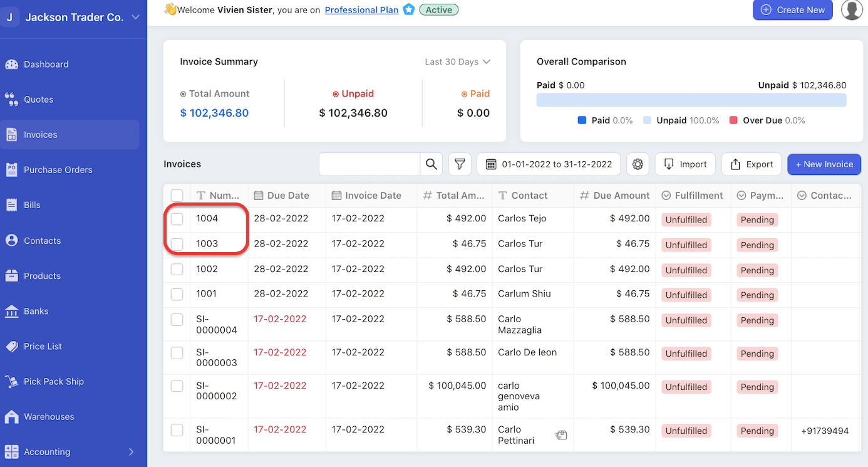
Task: Select the checkbox for SI-0000004
Action: 177,319
